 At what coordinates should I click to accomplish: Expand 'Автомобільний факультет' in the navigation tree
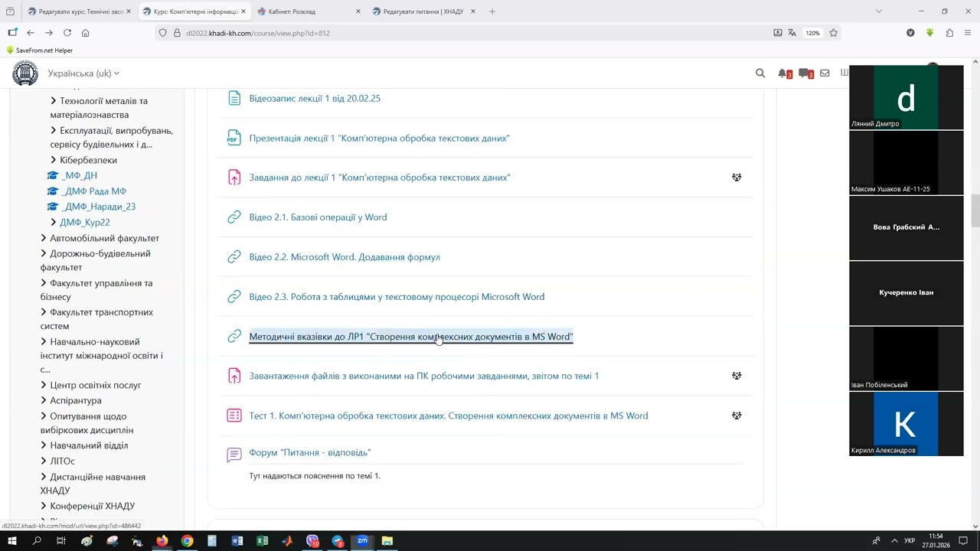44,238
